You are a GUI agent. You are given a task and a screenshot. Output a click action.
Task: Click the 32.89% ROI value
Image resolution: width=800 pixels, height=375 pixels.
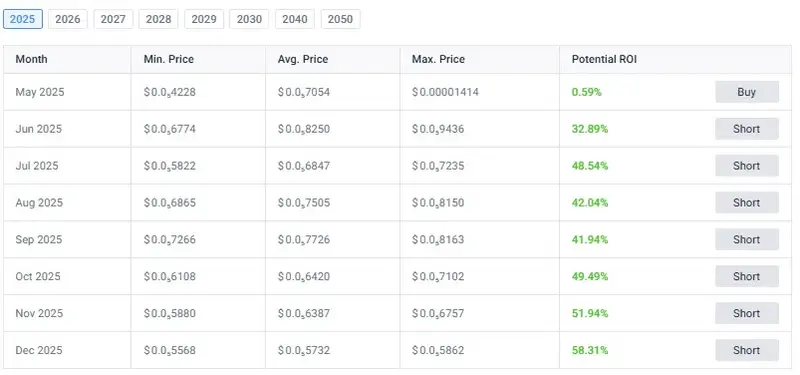(x=590, y=129)
